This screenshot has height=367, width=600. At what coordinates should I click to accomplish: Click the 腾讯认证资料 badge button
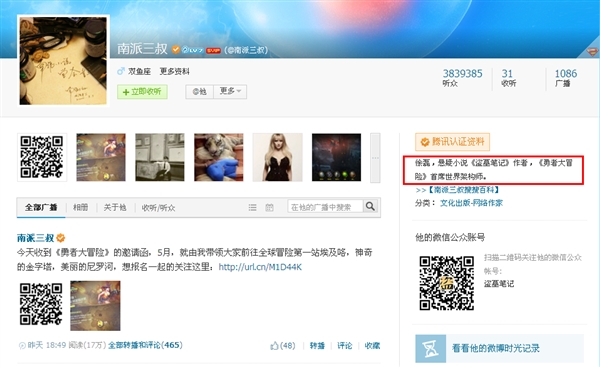point(452,142)
